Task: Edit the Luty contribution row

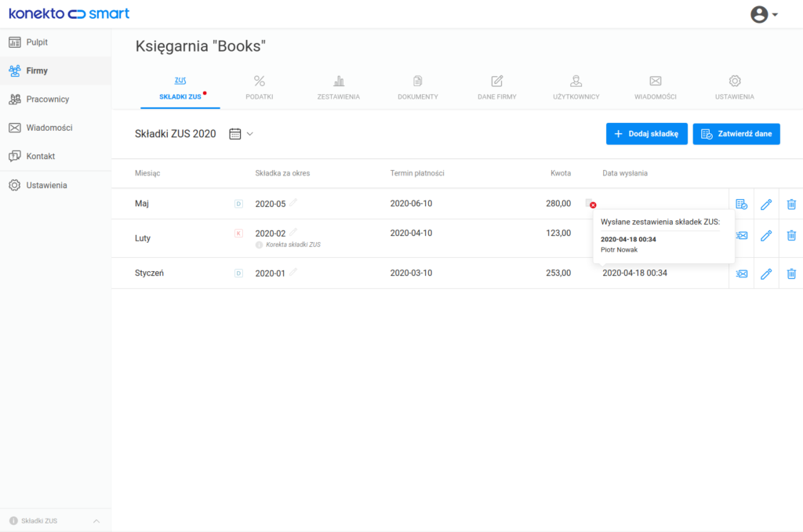Action: click(x=766, y=236)
